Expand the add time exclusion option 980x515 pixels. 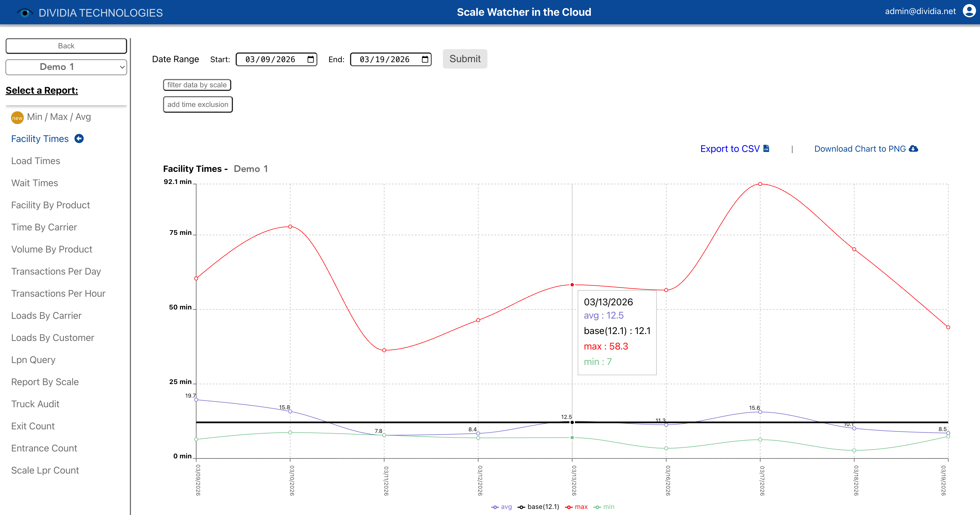tap(198, 105)
